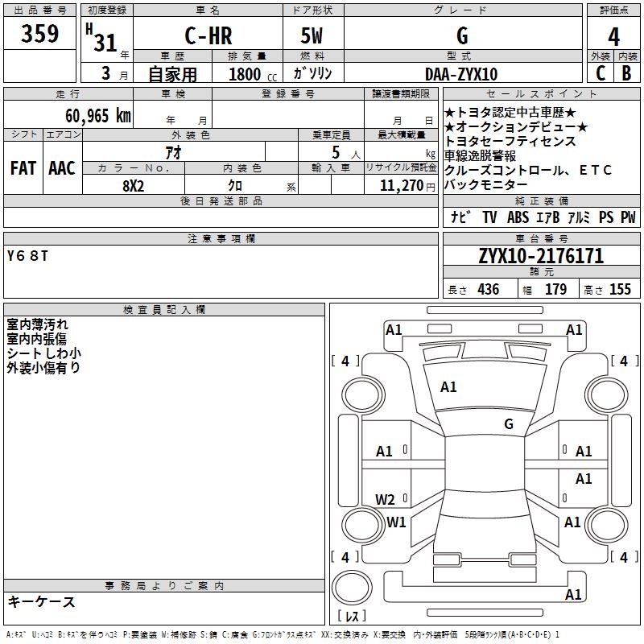Select the mileage "60,965 km"

coord(98,116)
